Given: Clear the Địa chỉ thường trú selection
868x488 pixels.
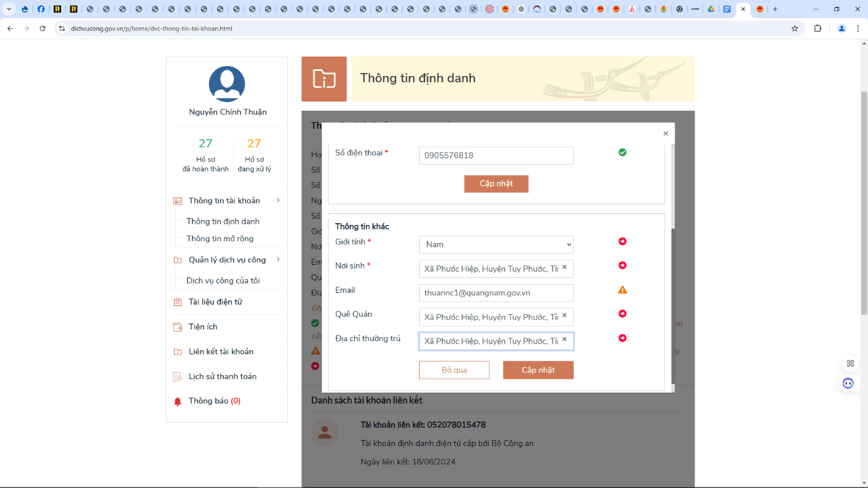Looking at the screenshot, I should tap(564, 340).
